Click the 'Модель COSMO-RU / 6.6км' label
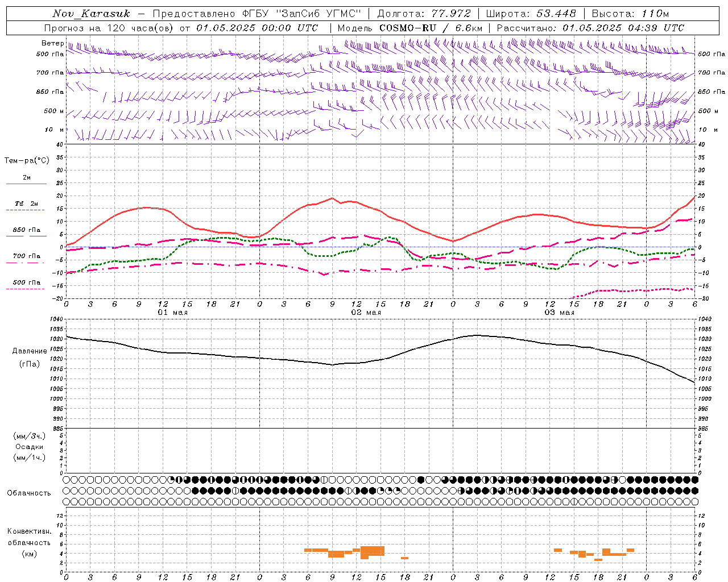728x582 pixels. (410, 28)
